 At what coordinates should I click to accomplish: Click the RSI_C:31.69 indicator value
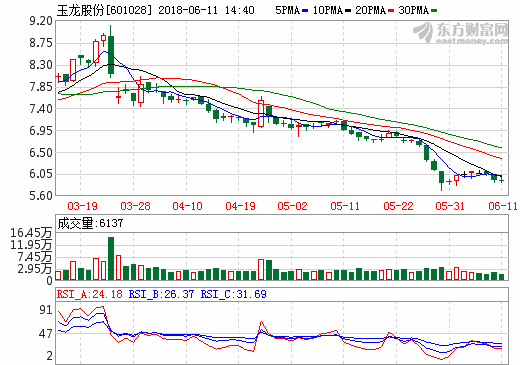coord(234,294)
